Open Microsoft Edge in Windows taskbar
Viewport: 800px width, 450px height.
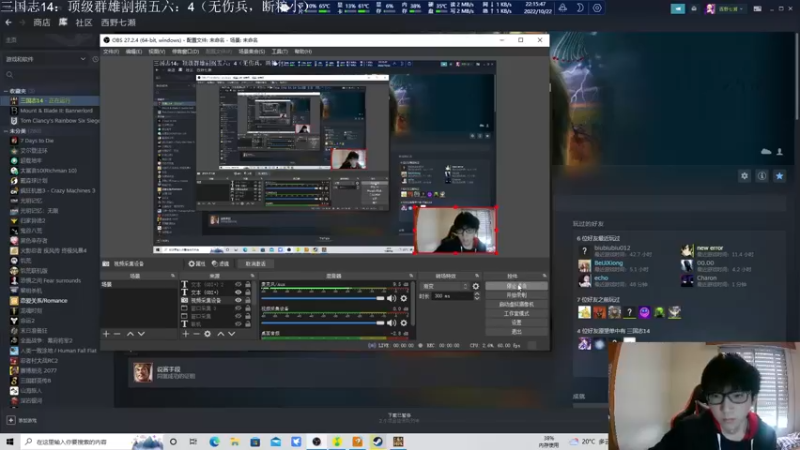click(214, 441)
